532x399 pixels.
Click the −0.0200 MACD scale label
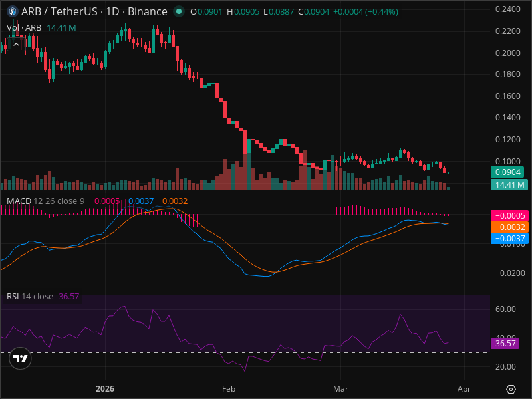[x=510, y=273]
